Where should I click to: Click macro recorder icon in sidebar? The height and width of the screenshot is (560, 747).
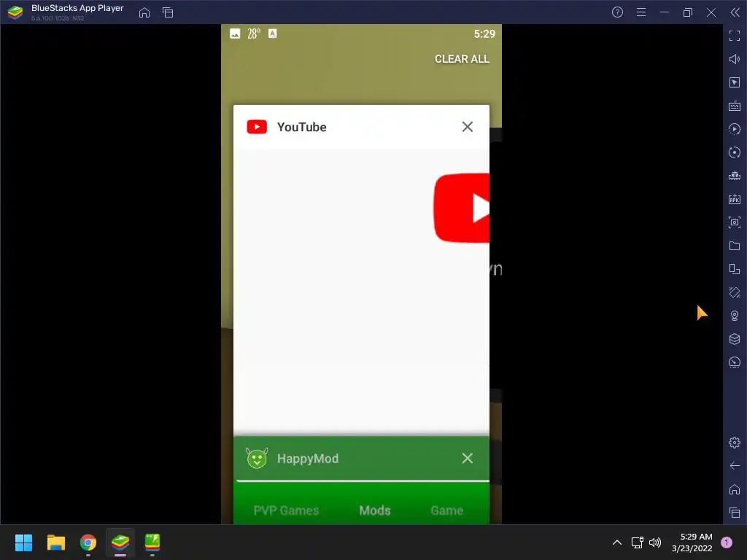(735, 129)
